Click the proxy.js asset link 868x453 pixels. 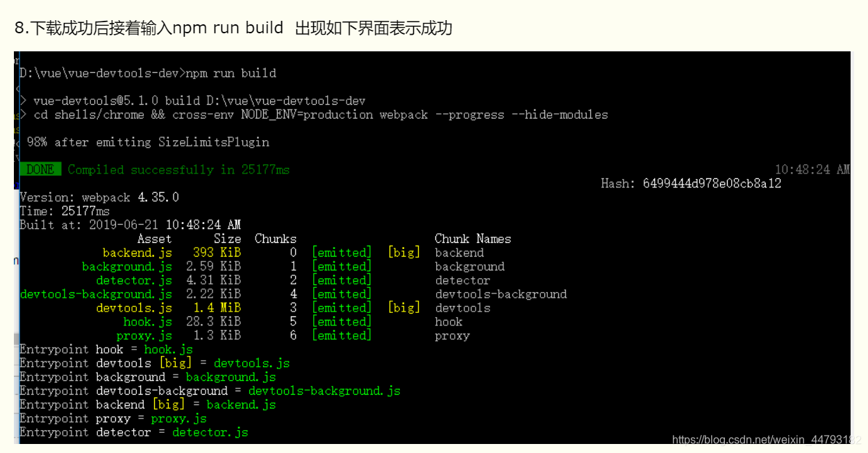pyautogui.click(x=144, y=335)
